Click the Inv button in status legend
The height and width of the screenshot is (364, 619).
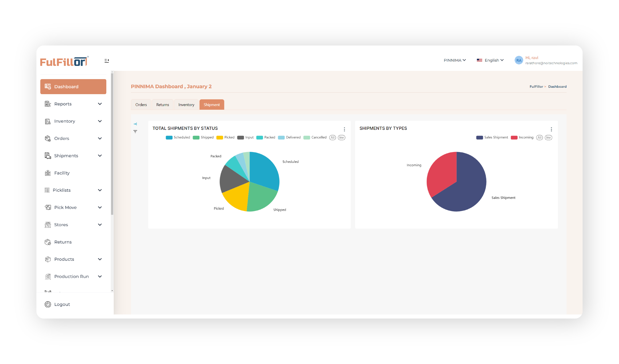point(341,138)
